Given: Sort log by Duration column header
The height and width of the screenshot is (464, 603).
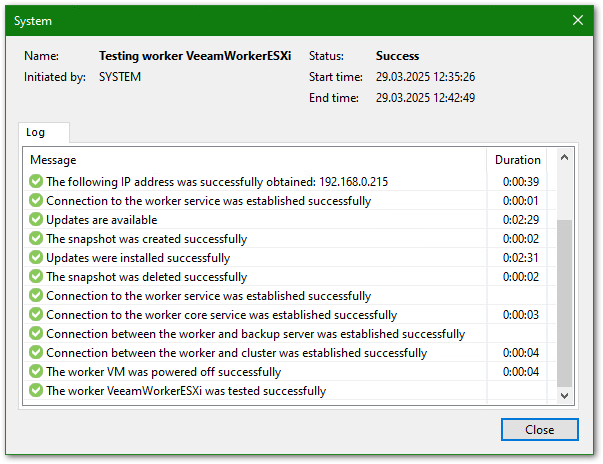Looking at the screenshot, I should (x=517, y=160).
